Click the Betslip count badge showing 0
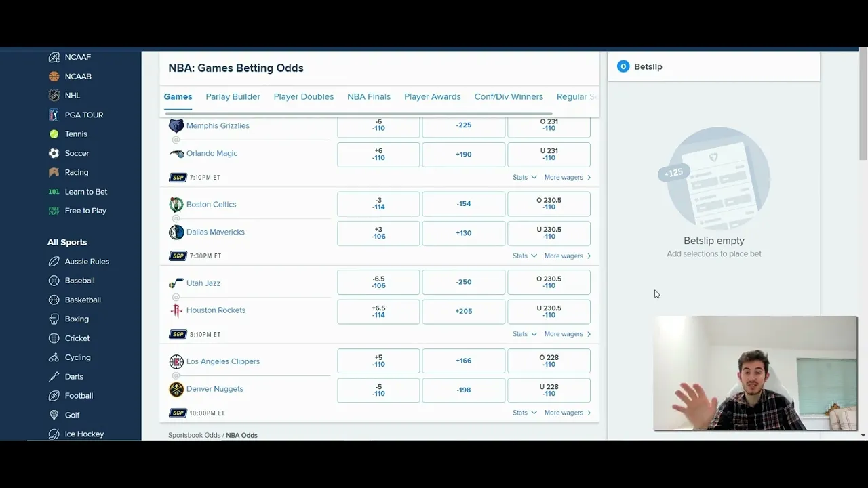The width and height of the screenshot is (868, 488). tap(623, 66)
